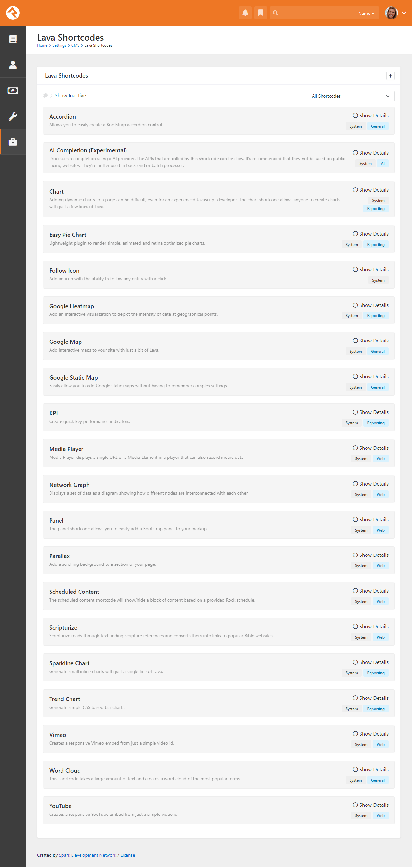412x868 pixels.
Task: Open Spark Development Network link
Action: tap(87, 855)
